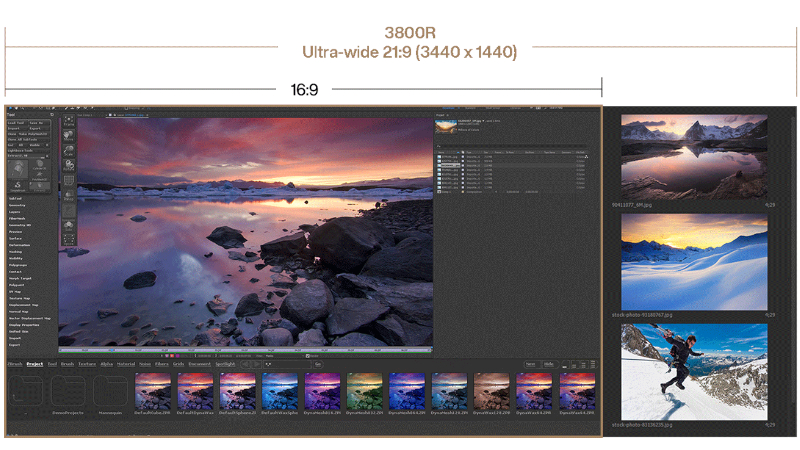Open the DefaultCube project thumbnail
Screen dimensions: 800x450
(153, 390)
